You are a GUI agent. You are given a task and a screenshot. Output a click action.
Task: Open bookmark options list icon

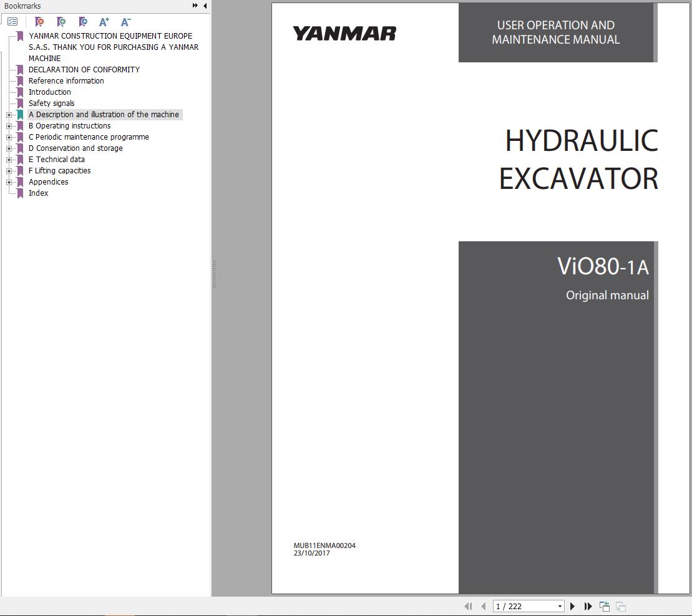(12, 21)
